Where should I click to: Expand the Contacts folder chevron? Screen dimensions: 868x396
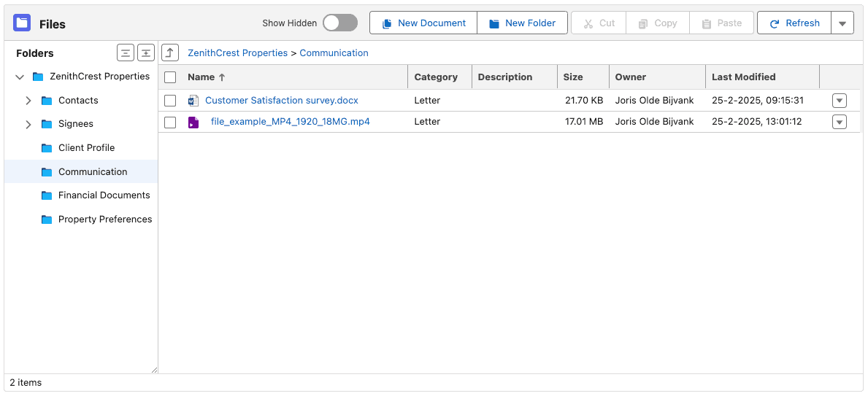(28, 101)
